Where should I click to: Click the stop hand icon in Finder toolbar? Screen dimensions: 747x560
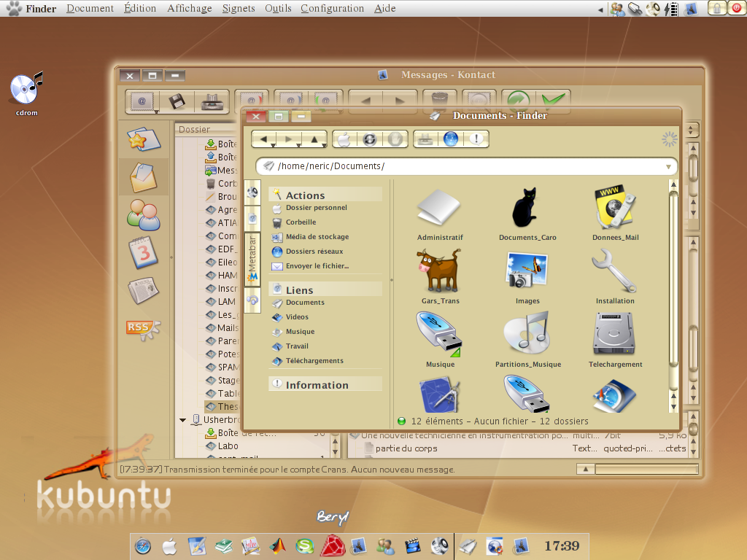395,139
